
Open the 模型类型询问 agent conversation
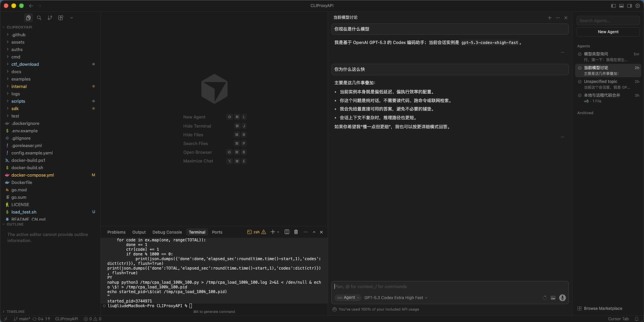(608, 57)
